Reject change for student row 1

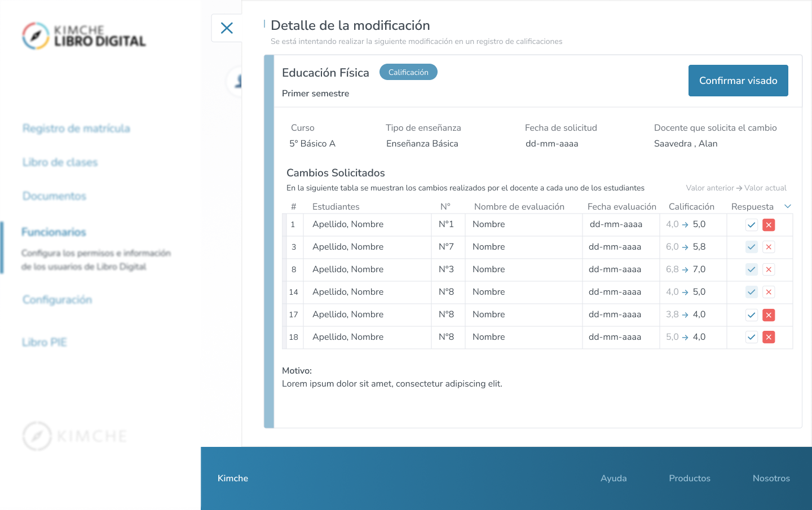[x=769, y=225]
